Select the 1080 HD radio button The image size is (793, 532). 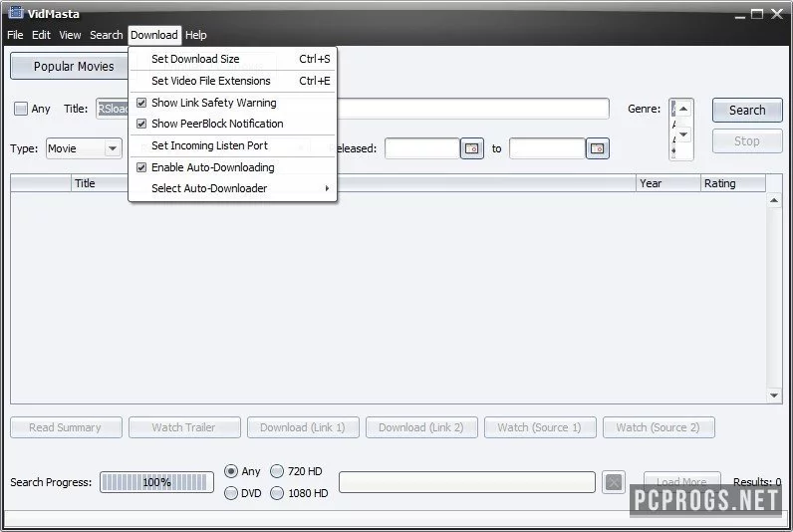tap(277, 493)
